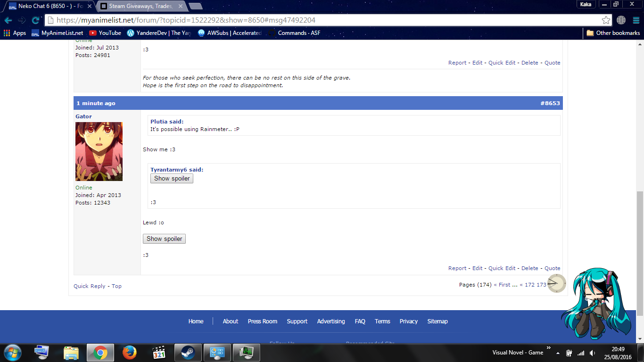
Task: Click Gator's avatar image
Action: tap(99, 152)
